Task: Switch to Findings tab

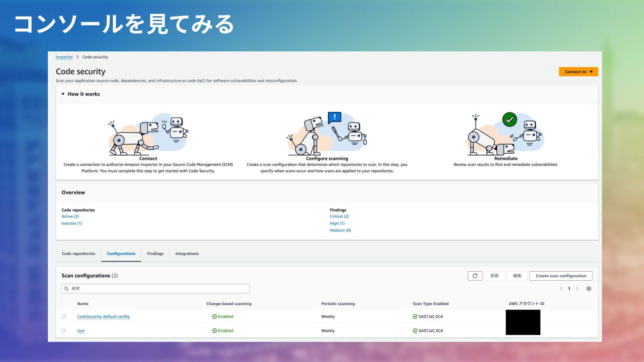Action: [155, 253]
